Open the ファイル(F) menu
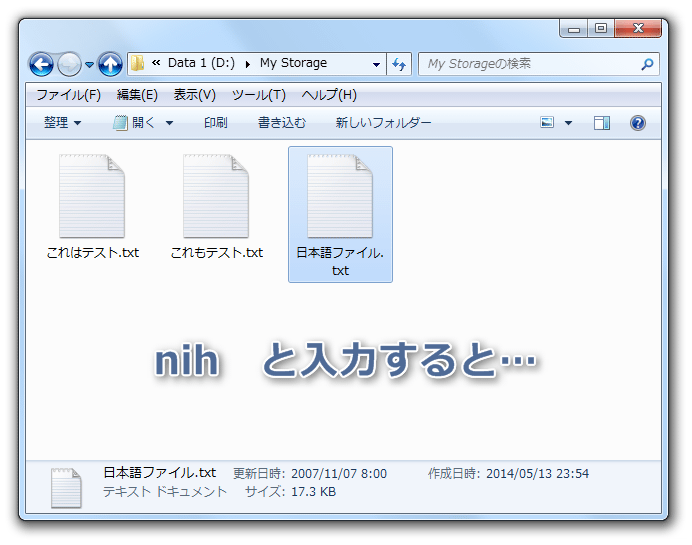The image size is (692, 545). [x=68, y=95]
